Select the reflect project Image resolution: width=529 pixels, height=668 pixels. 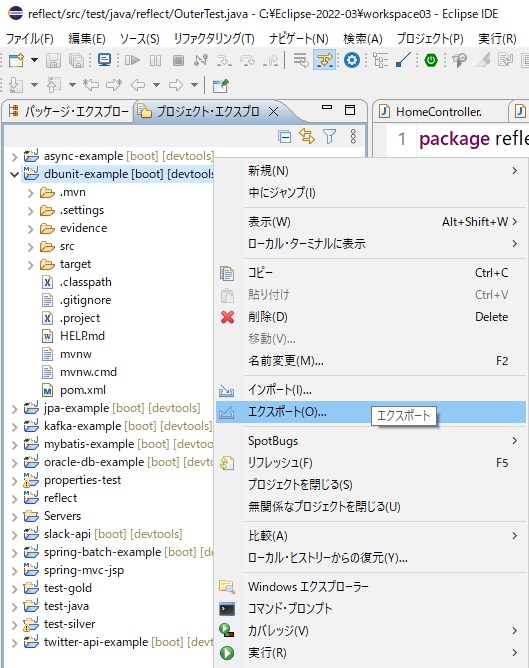[x=60, y=498]
